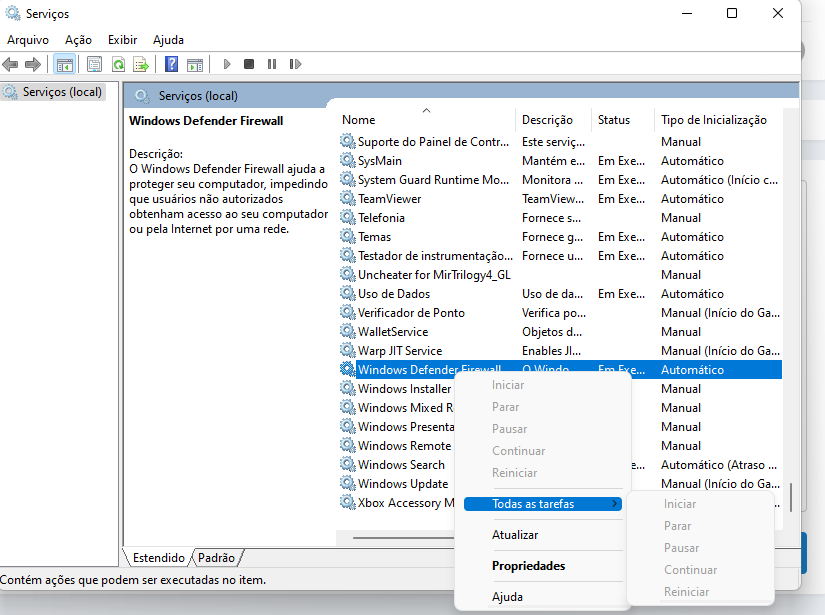825x615 pixels.
Task: Click the gear icon beside Windows Update
Action: coord(347,482)
